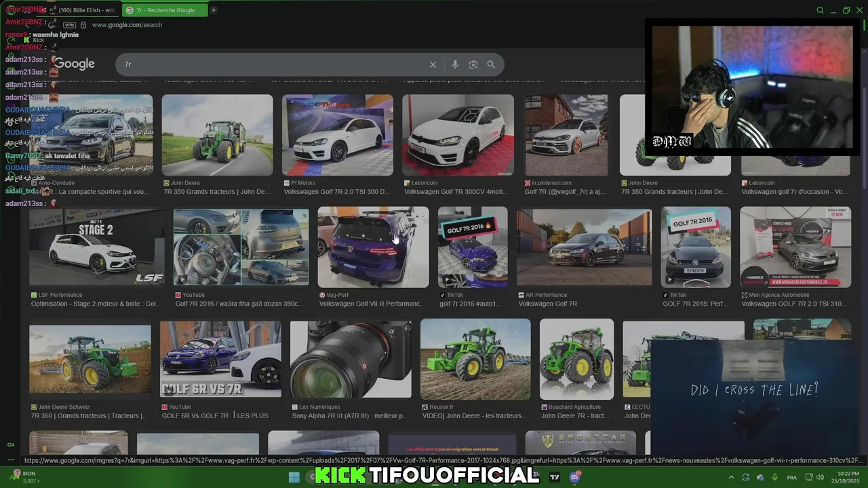Open the Reussir.fr tractor thumbnail
The height and width of the screenshot is (488, 868).
(475, 359)
